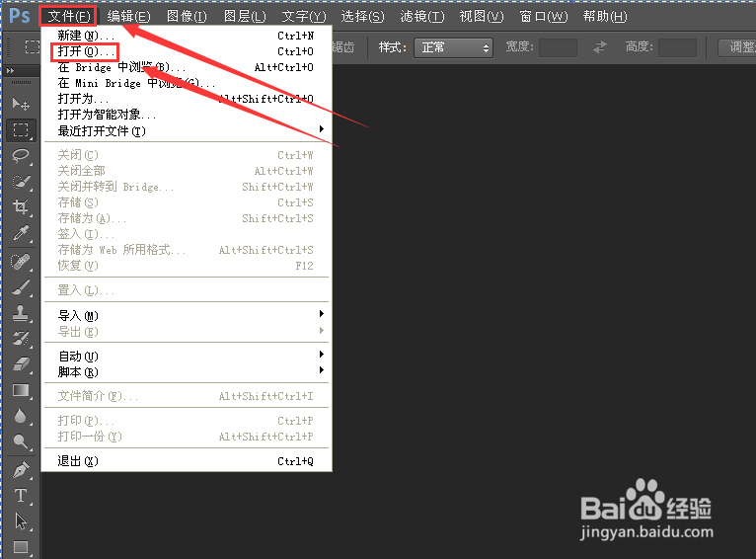
Task: Select the Spot Healing Brush tool
Action: click(x=21, y=262)
